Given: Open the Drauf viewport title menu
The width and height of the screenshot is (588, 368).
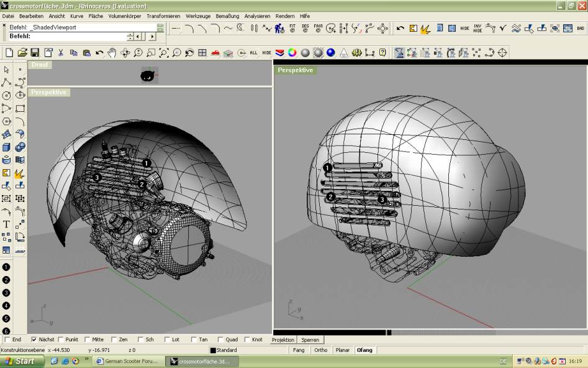Looking at the screenshot, I should pos(40,64).
